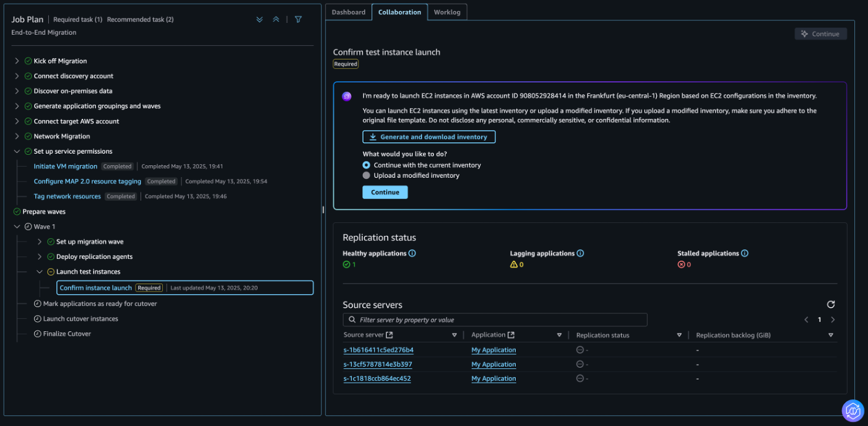Open source server s-1b616411c5ed276b4 link
868x426 pixels.
click(378, 350)
